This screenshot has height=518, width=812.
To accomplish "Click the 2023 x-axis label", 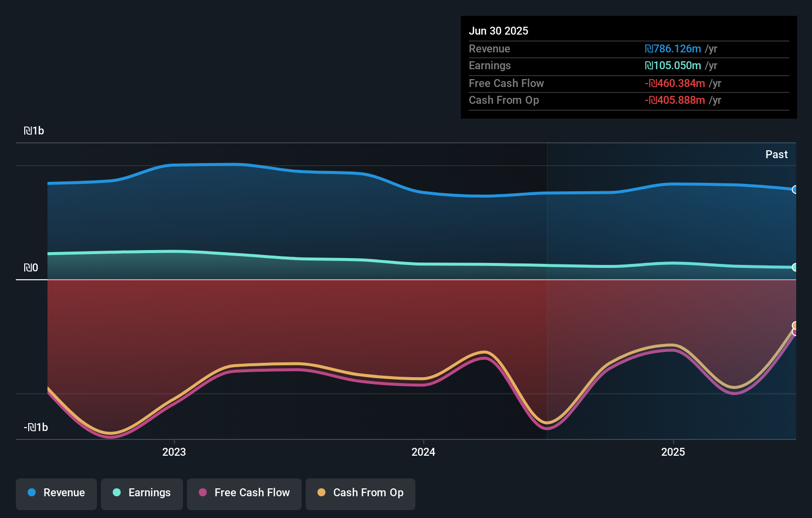I will 174,452.
